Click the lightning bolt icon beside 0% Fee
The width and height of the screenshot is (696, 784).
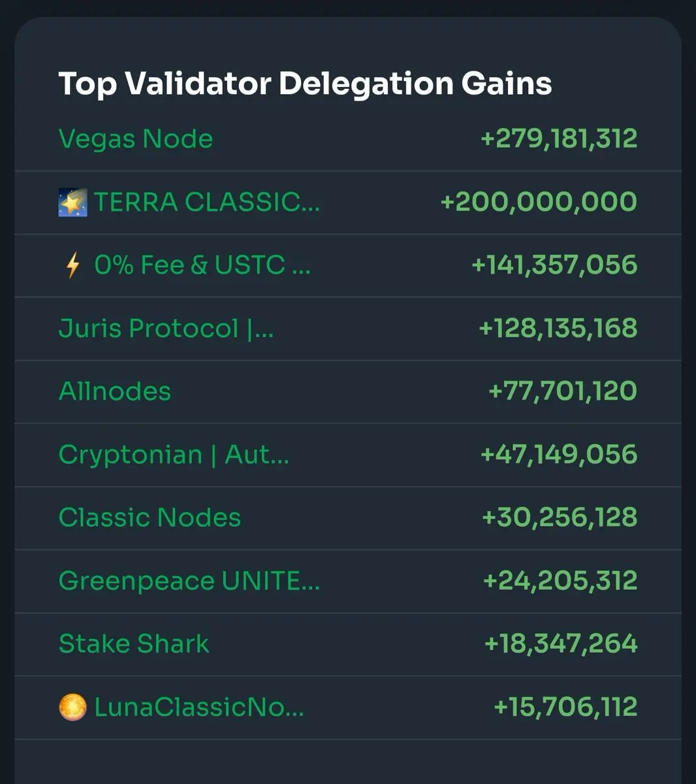click(72, 266)
